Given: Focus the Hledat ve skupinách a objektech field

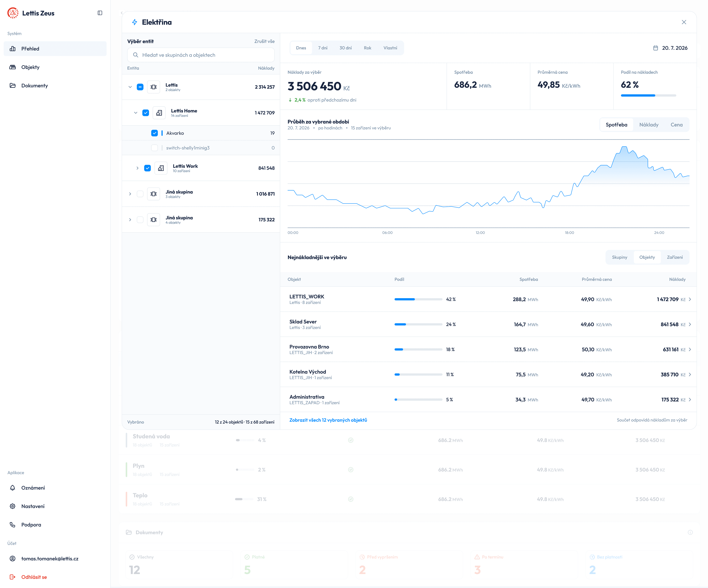Looking at the screenshot, I should (x=201, y=55).
